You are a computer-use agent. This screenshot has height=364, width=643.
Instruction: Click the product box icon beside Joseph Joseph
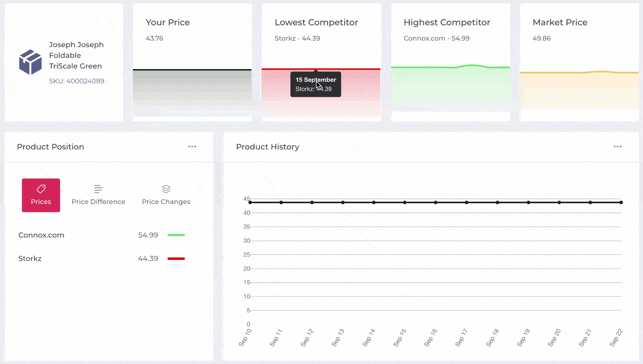(30, 62)
